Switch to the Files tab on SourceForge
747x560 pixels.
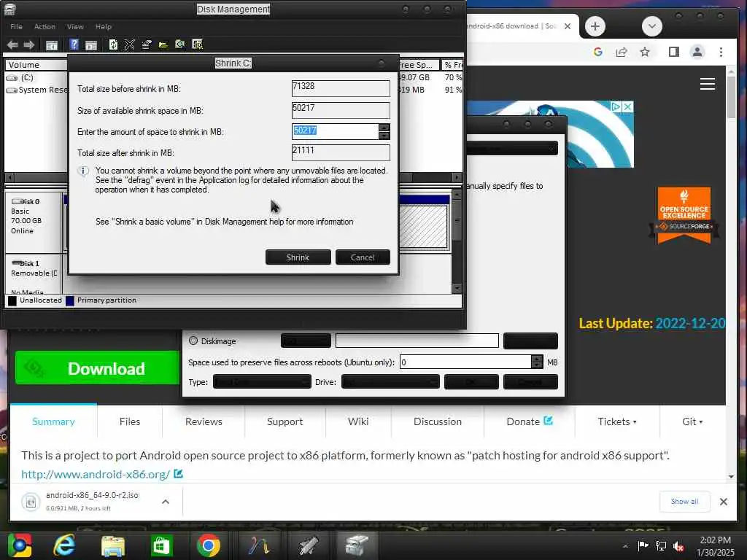coord(130,421)
